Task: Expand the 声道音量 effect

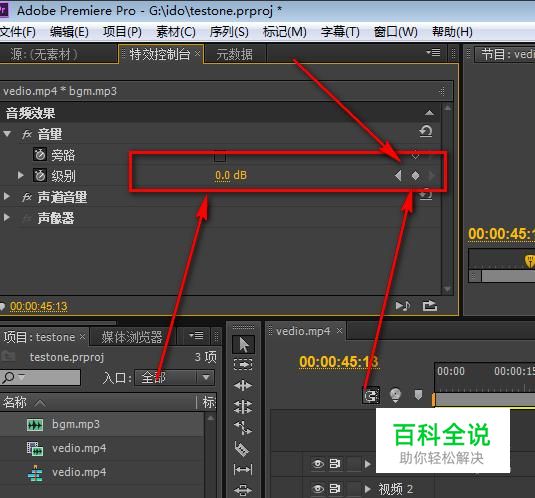Action: pos(6,196)
